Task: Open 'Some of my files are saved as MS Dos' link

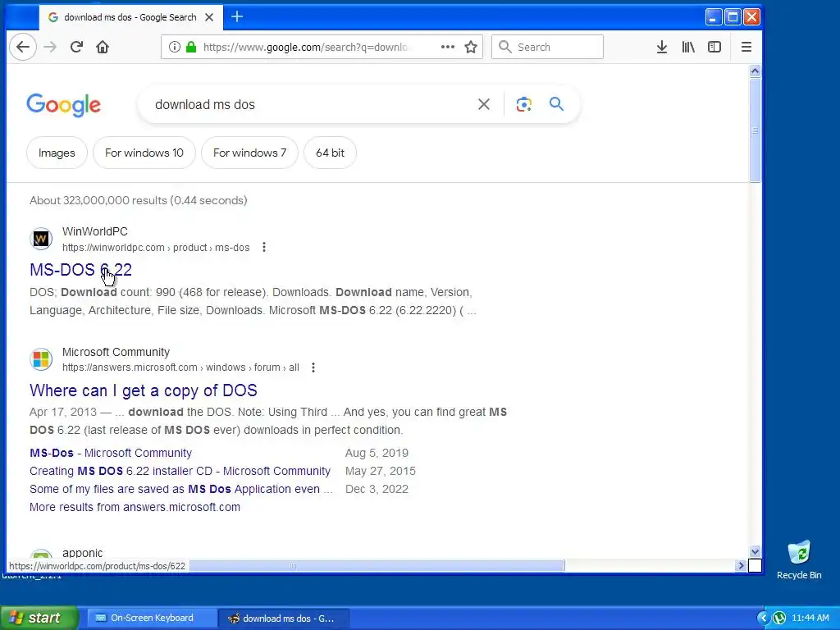Action: click(x=181, y=489)
